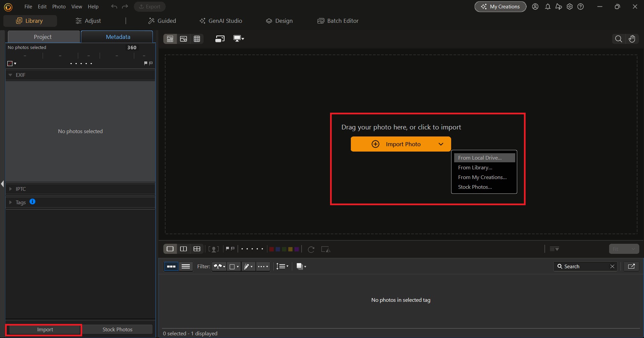This screenshot has width=644, height=338.
Task: Open the settings gear icon
Action: (x=570, y=6)
